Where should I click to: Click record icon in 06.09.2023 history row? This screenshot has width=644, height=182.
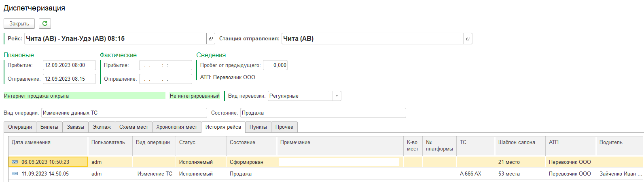15,162
